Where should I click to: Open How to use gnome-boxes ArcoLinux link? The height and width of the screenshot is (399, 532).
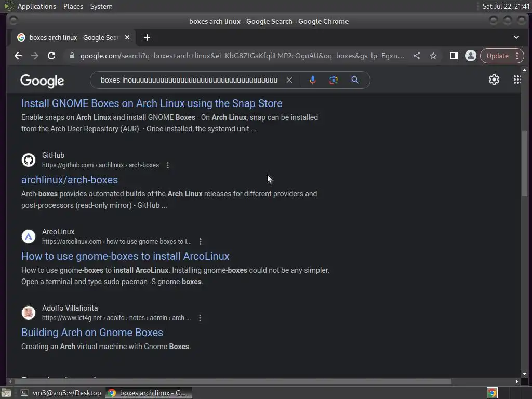pyautogui.click(x=125, y=256)
